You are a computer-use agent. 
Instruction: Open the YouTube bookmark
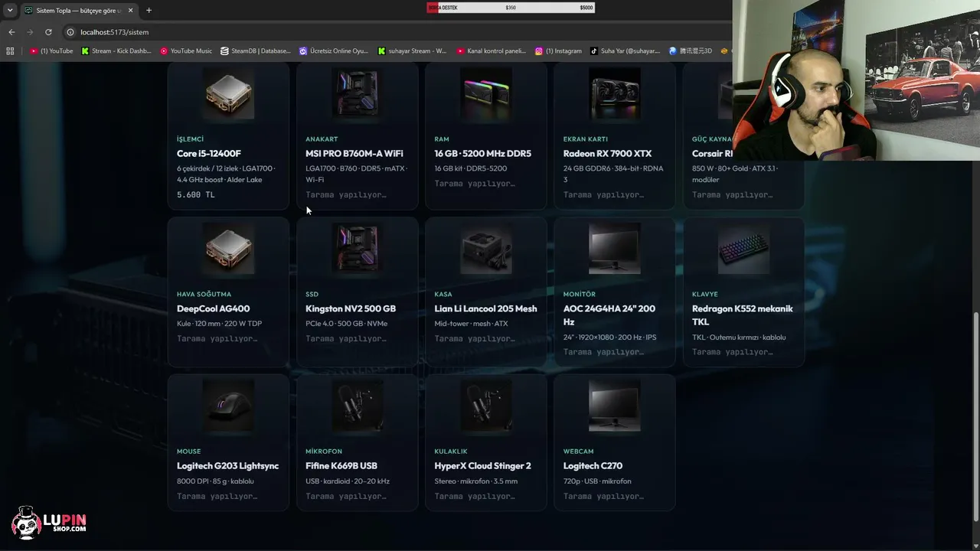[52, 51]
